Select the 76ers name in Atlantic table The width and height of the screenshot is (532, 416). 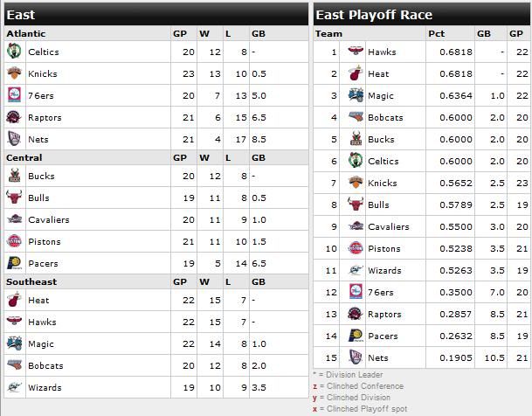click(x=41, y=95)
